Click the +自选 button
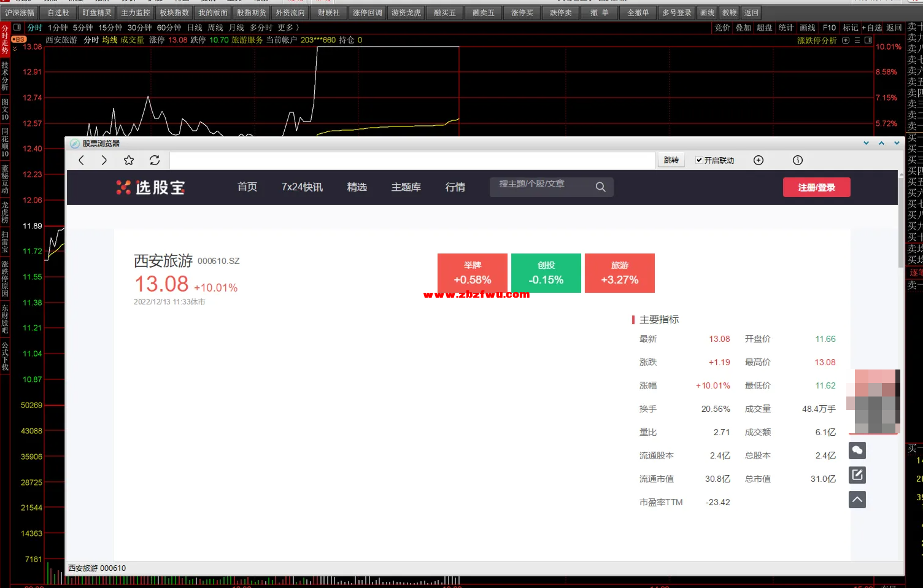The width and height of the screenshot is (923, 588). point(872,28)
